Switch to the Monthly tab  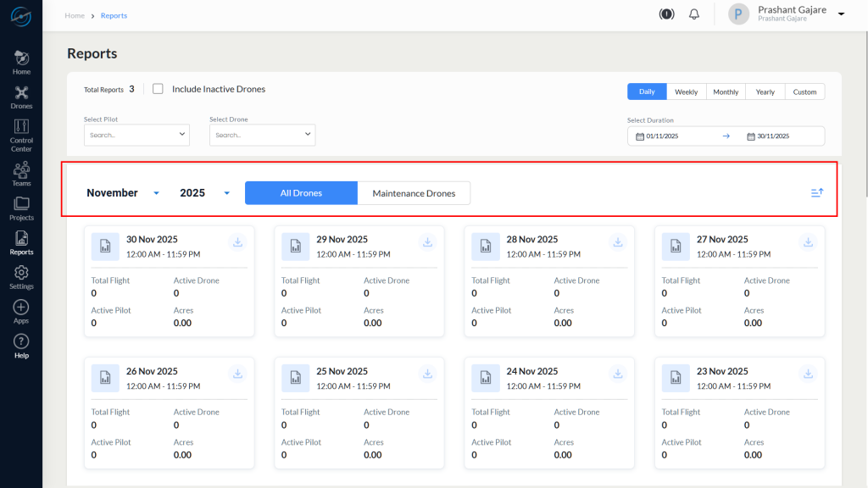725,91
